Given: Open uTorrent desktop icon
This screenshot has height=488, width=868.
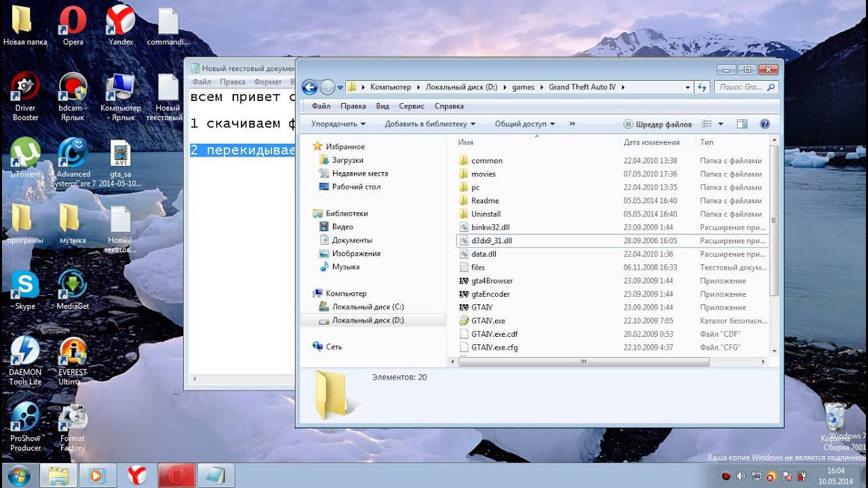Looking at the screenshot, I should point(25,158).
